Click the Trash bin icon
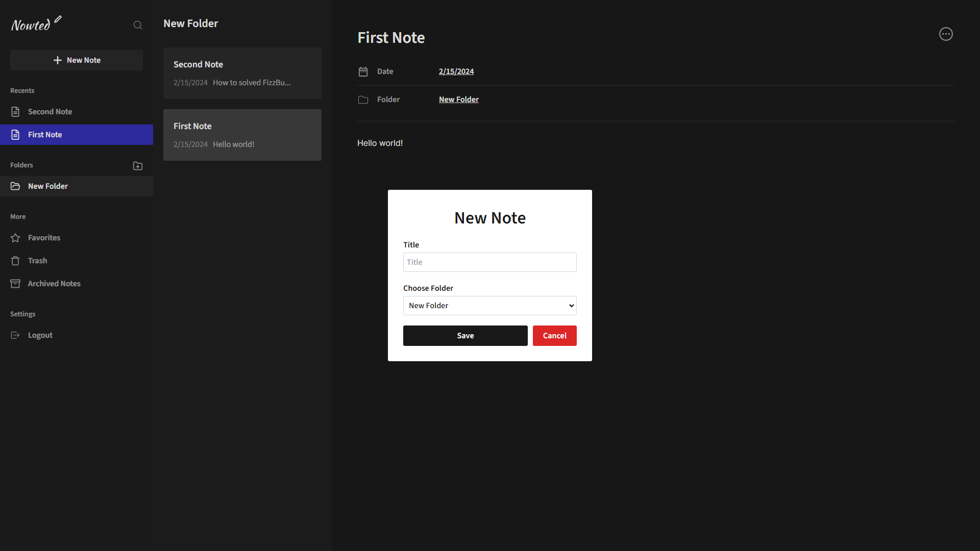 coord(15,261)
